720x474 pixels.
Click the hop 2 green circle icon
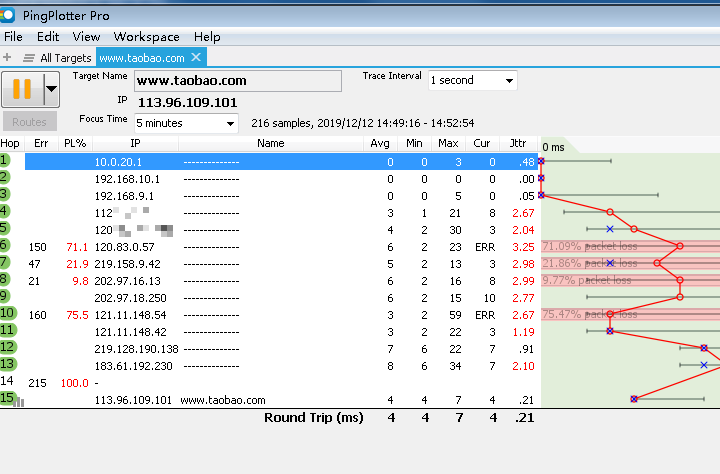coord(5,177)
